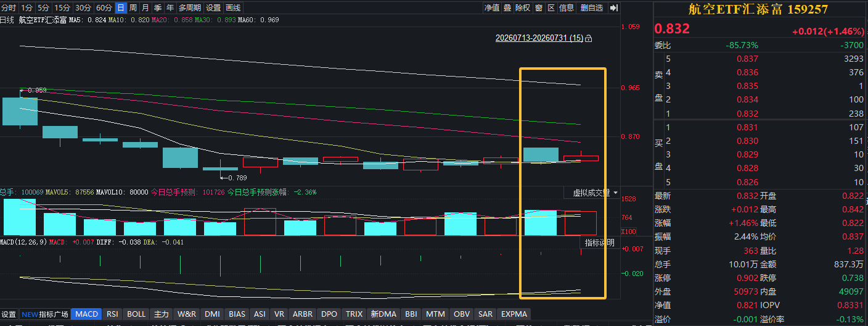Select the 1分 one-minute period

coord(26,8)
